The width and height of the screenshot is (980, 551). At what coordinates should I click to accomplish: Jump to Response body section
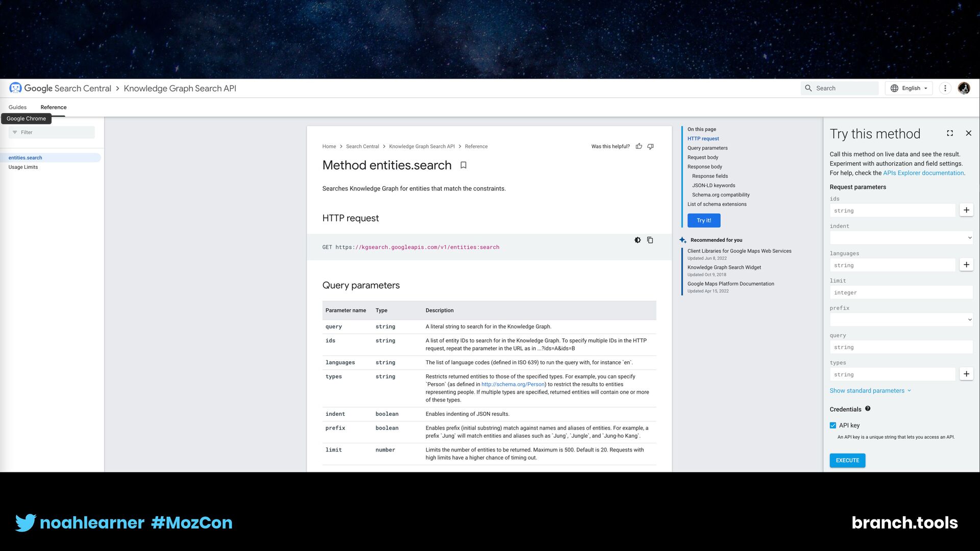tap(704, 167)
